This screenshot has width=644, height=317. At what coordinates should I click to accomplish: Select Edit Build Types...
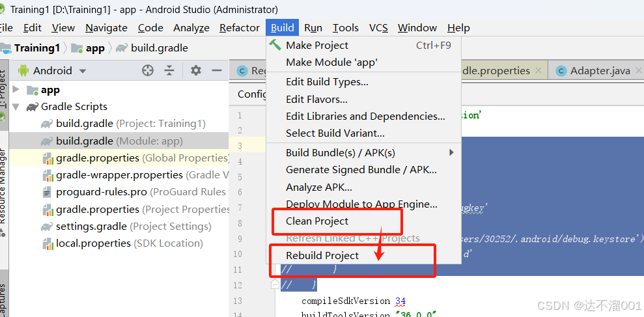tap(364, 82)
